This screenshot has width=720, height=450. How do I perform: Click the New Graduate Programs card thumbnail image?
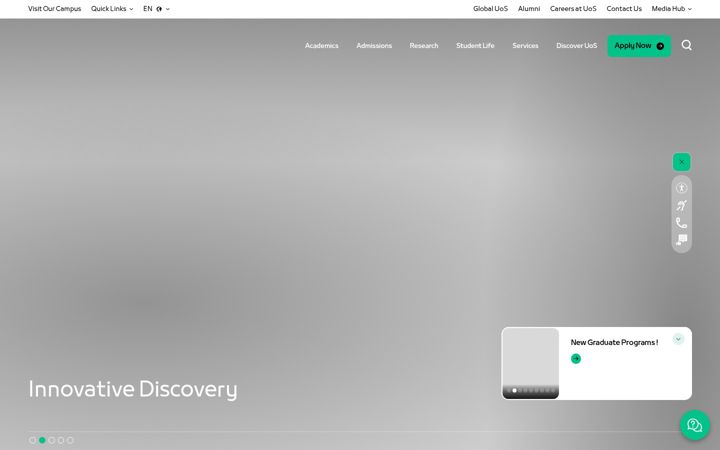tap(531, 363)
